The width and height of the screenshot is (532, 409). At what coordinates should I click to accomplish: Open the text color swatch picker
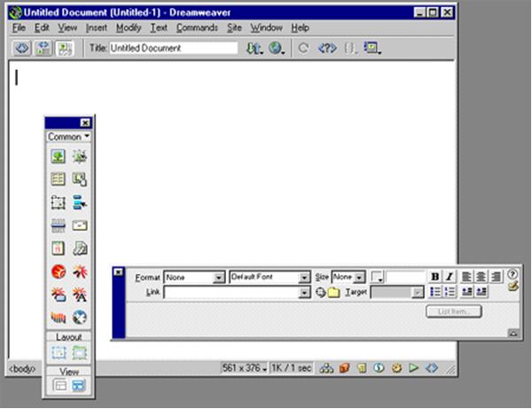pos(377,277)
